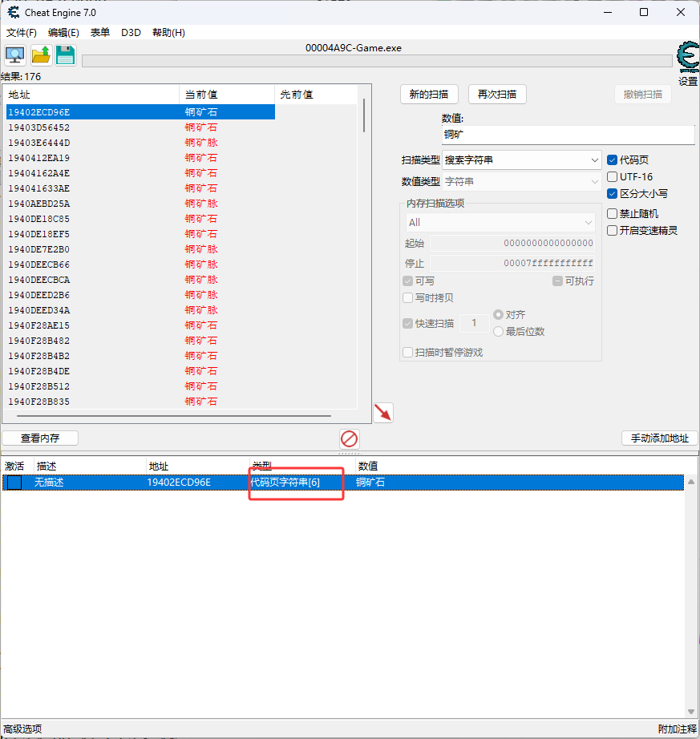The image size is (700, 739).
Task: Open the 表单 menu
Action: coord(100,33)
